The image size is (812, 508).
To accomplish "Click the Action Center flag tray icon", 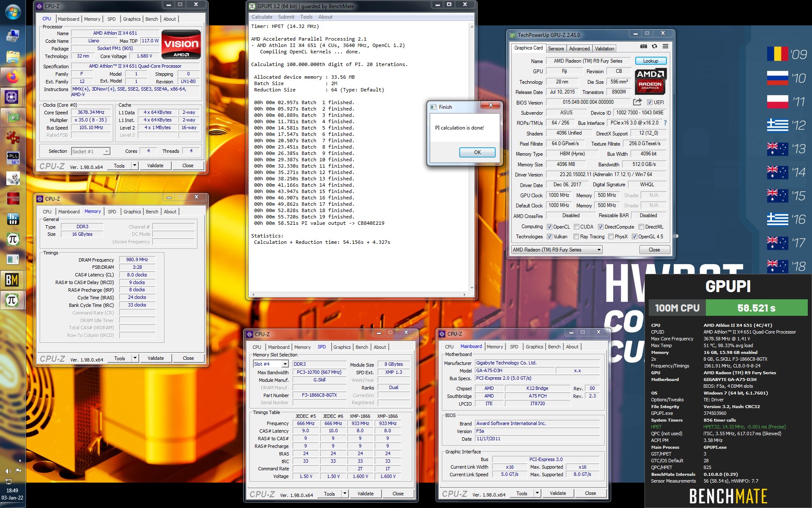I will click(x=18, y=471).
